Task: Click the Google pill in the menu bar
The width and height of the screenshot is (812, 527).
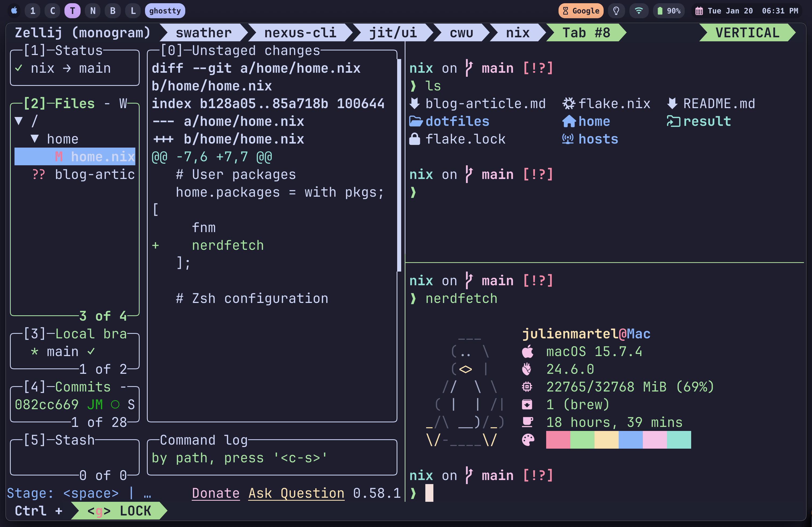Action: [581, 11]
